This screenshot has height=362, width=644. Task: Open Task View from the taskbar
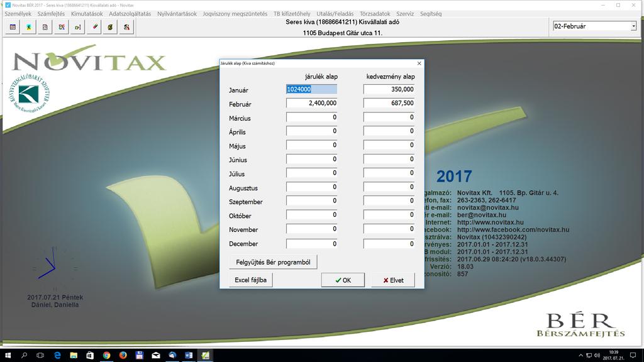(x=40, y=356)
